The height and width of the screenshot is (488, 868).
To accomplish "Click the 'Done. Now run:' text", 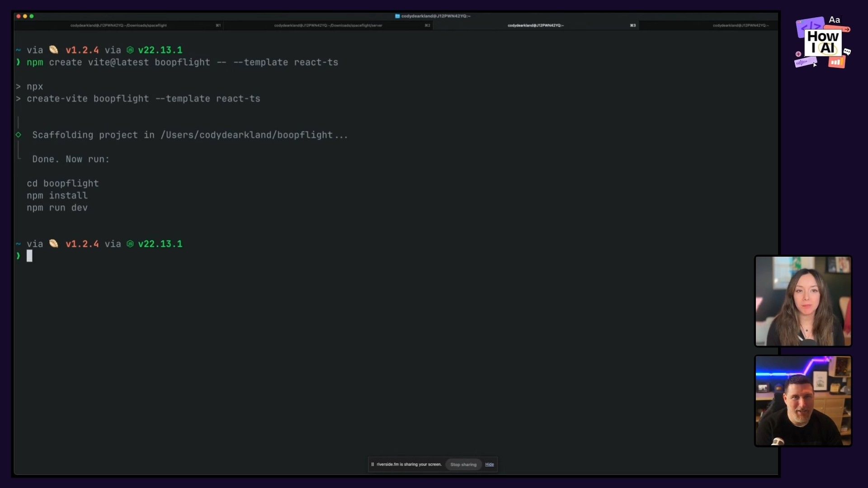I will pyautogui.click(x=71, y=159).
